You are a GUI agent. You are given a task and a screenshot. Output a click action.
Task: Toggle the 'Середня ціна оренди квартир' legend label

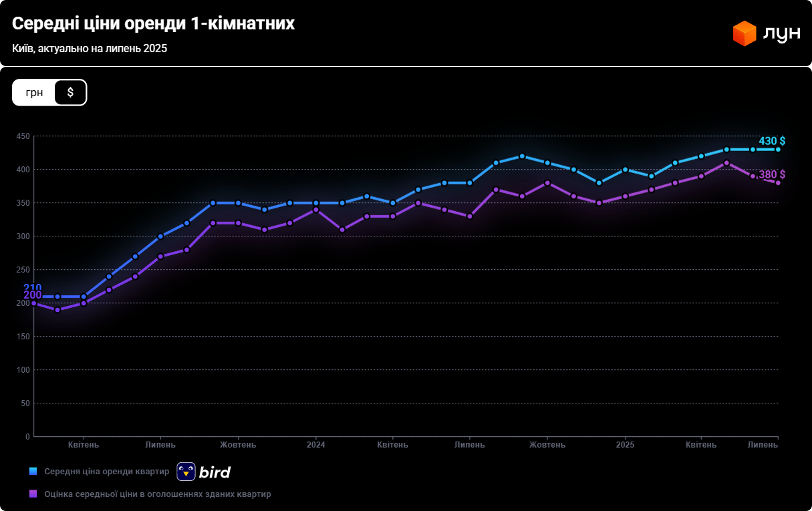[107, 471]
